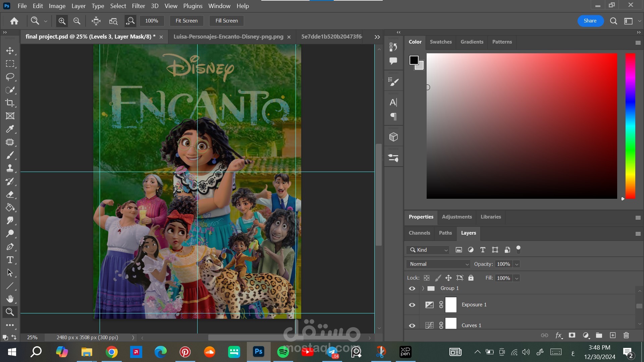Viewport: 644px width, 362px height.
Task: Hide the Group 1 layer
Action: (412, 288)
